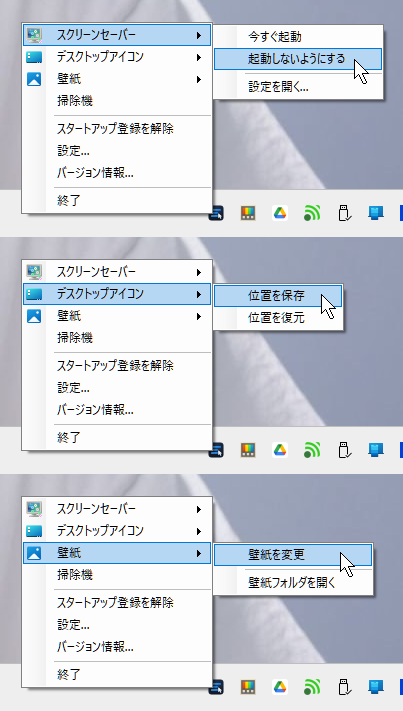
Task: Select 起動しないようにする in the submenu
Action: tap(298, 59)
